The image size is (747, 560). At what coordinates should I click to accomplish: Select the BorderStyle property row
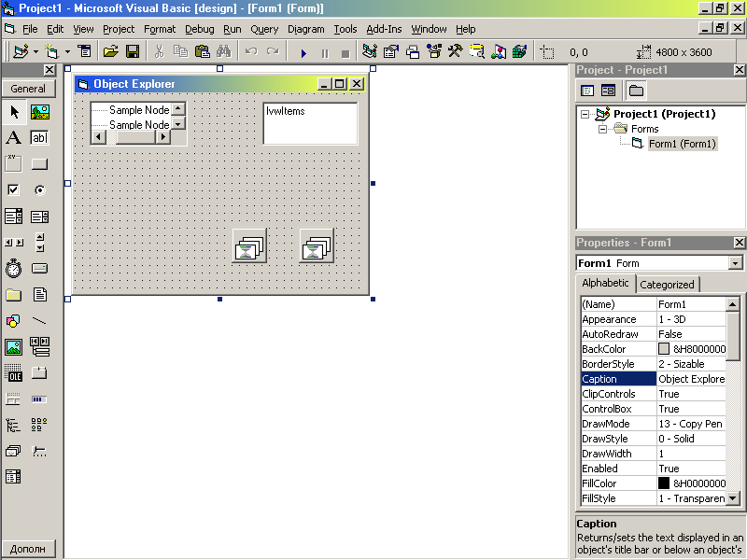[653, 364]
